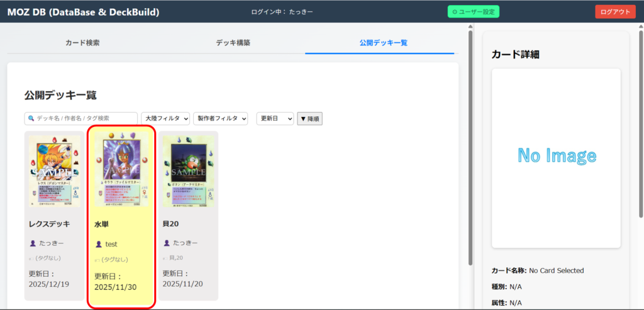Click the author icon beside test

[98, 244]
